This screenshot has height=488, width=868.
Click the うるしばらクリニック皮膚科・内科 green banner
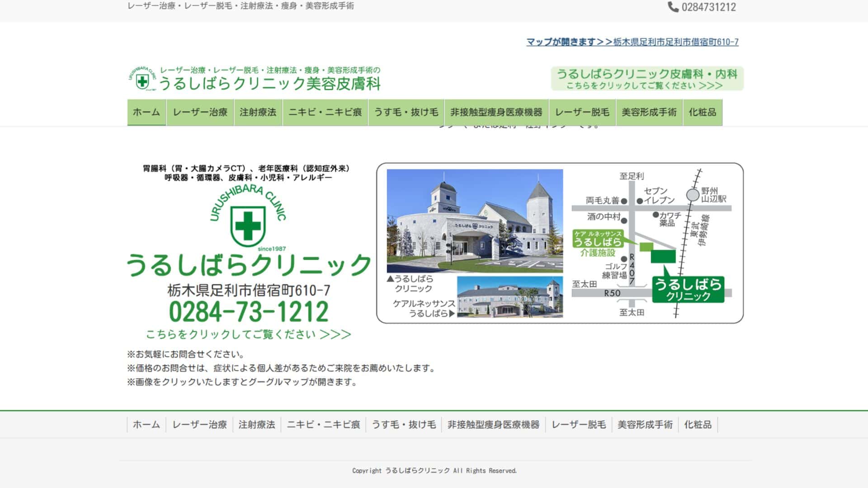(646, 79)
